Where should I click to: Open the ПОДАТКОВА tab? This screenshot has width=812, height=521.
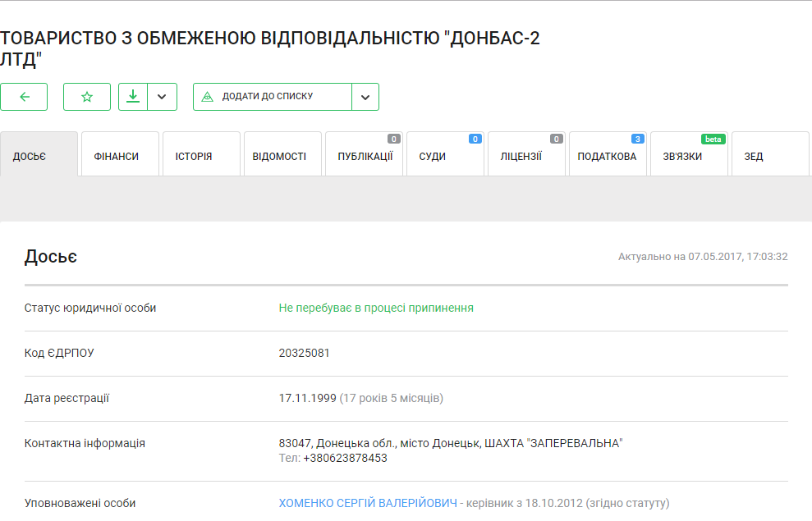click(x=608, y=156)
